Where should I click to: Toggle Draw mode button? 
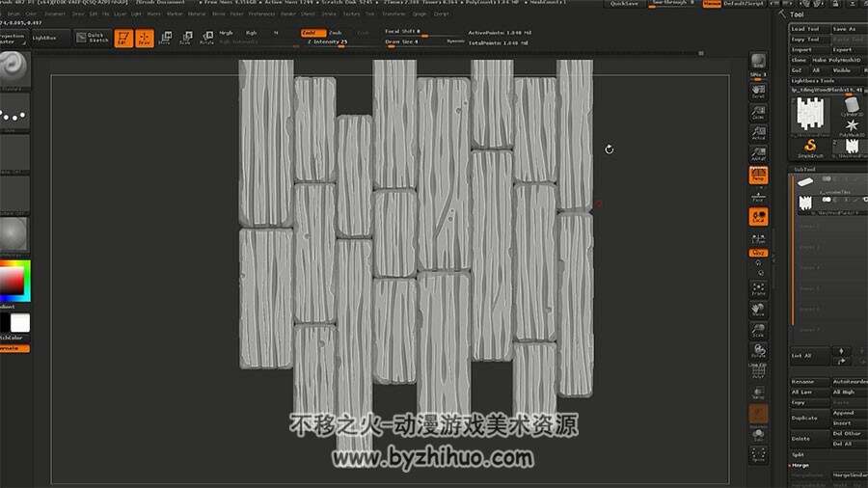(145, 39)
